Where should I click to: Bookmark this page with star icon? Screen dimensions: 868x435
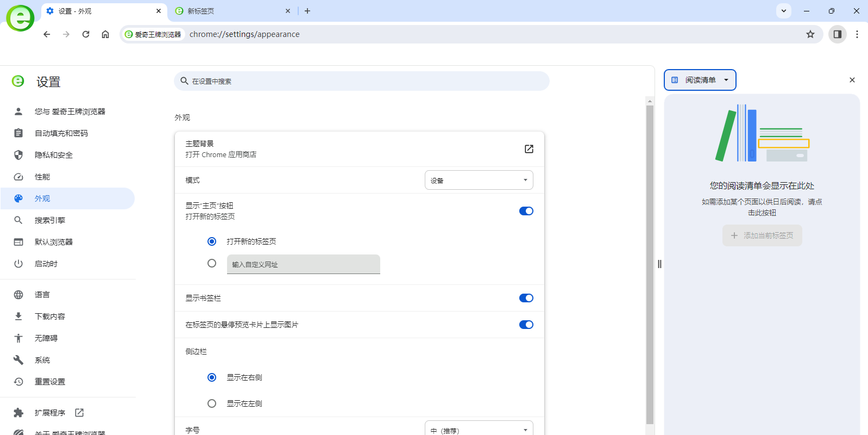(810, 34)
